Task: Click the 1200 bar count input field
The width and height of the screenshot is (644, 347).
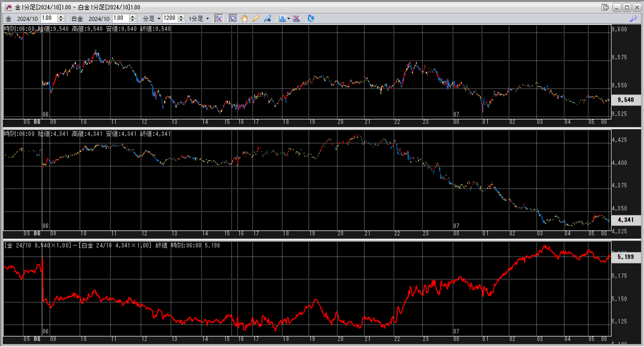Action: (170, 18)
